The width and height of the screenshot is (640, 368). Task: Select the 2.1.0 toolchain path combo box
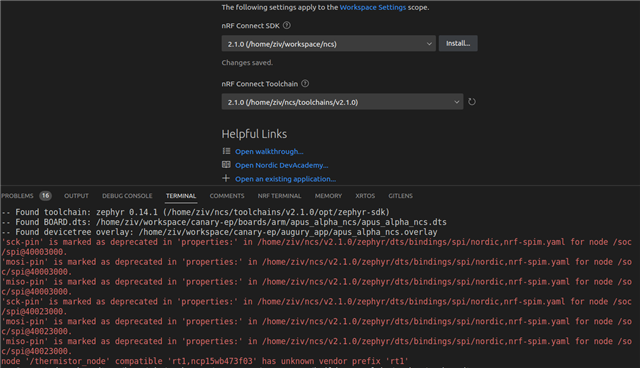[342, 102]
